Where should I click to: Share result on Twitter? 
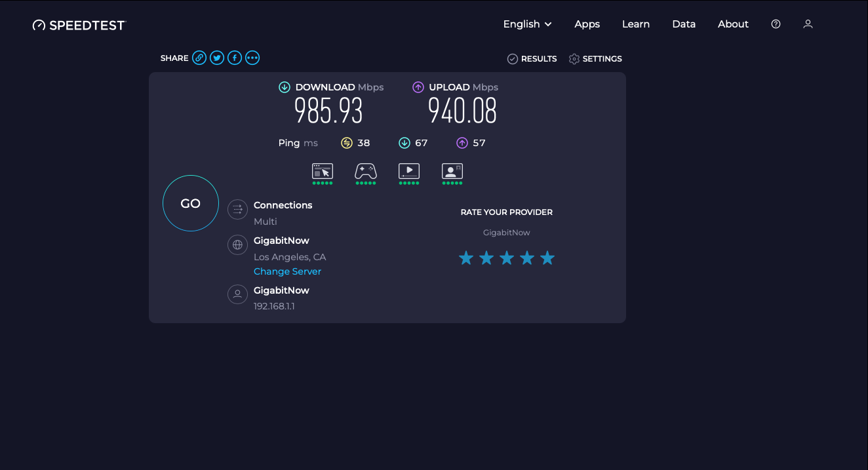click(217, 58)
